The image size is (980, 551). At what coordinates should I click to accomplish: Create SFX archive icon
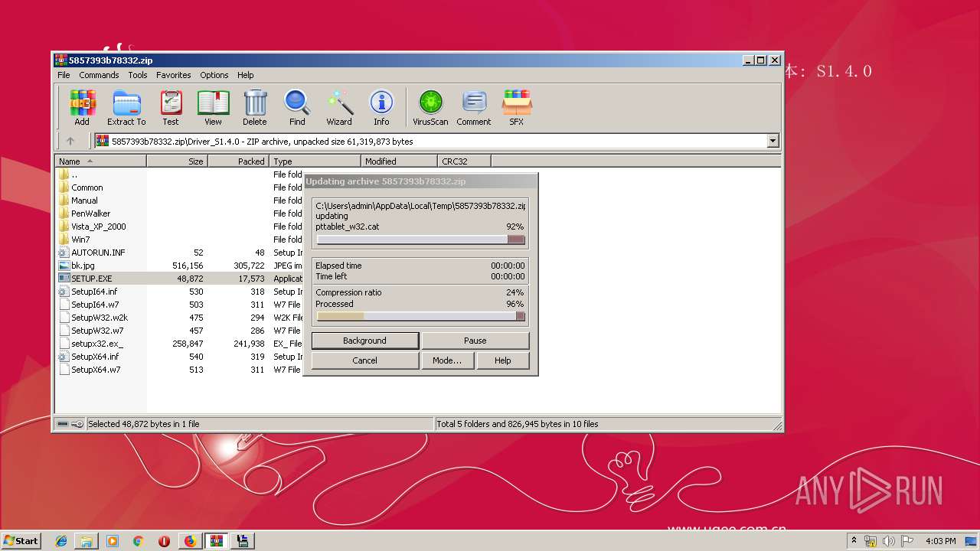tap(517, 107)
